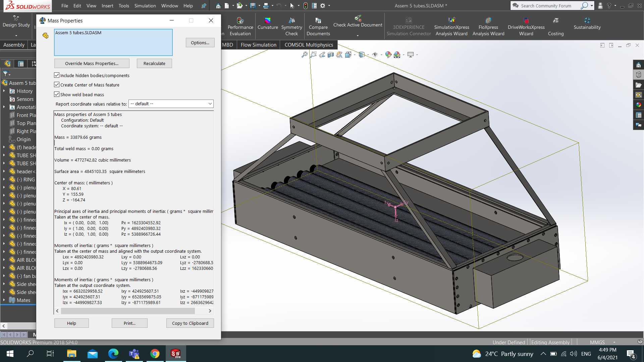Click the Options... button
Screen dimensions: 644x362
(200, 43)
